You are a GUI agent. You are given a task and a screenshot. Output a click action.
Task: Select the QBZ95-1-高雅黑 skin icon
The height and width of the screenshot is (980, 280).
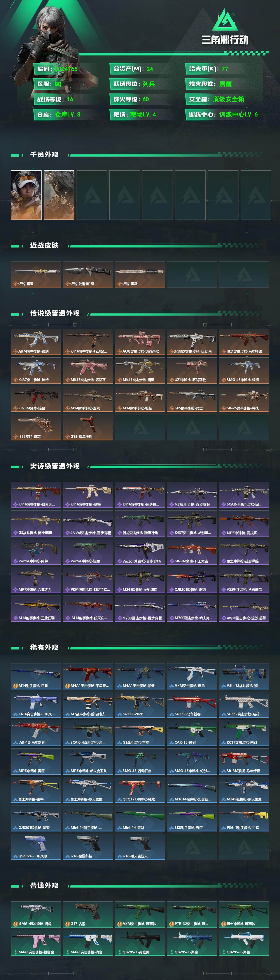[x=140, y=943]
